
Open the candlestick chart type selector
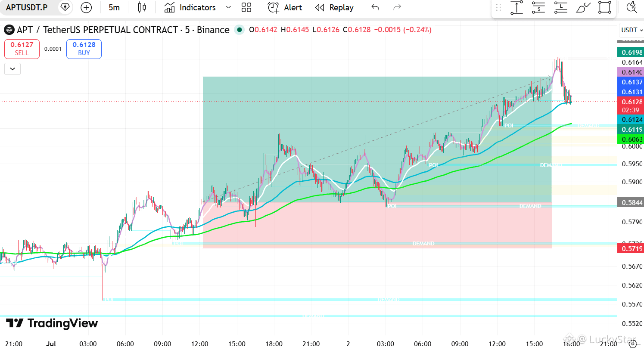coord(142,7)
